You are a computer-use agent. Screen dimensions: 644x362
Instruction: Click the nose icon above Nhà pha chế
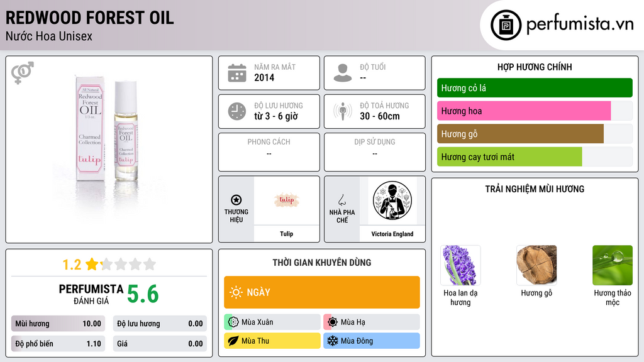coord(341,200)
